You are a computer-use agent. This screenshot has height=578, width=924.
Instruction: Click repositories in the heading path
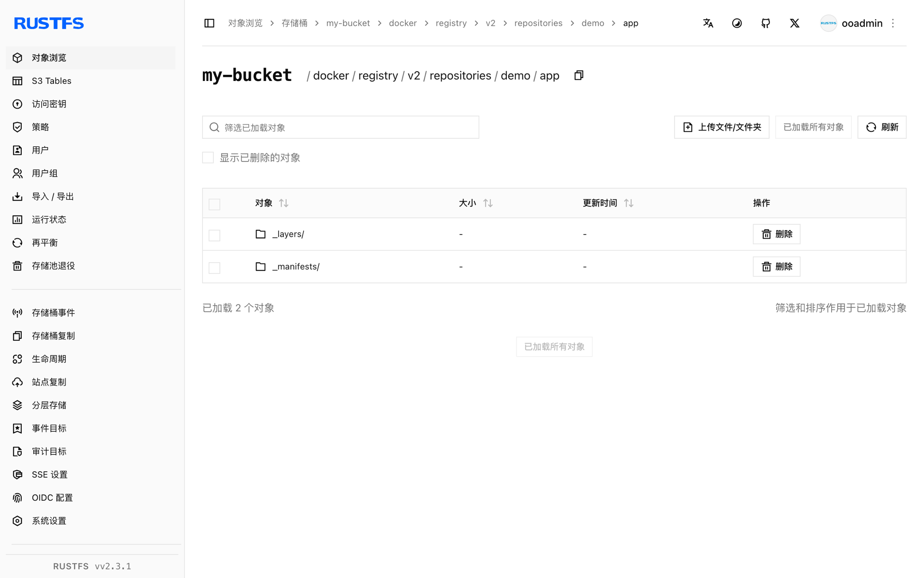(460, 75)
